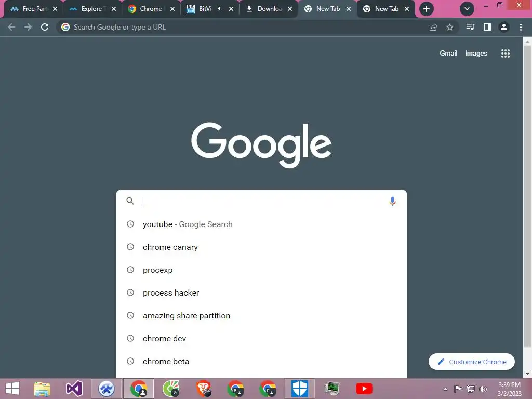Select 'chrome dev' suggestion
Viewport: 532px width, 399px height.
261,339
